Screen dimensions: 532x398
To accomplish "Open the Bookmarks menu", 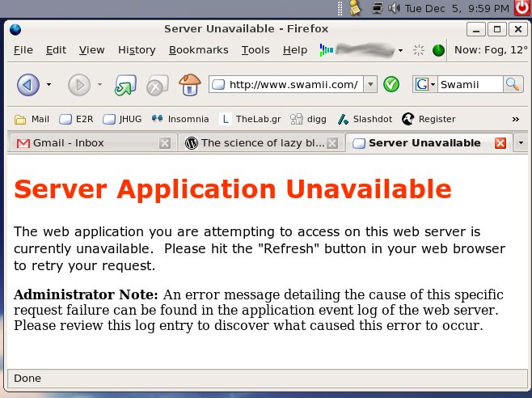I will pos(198,50).
